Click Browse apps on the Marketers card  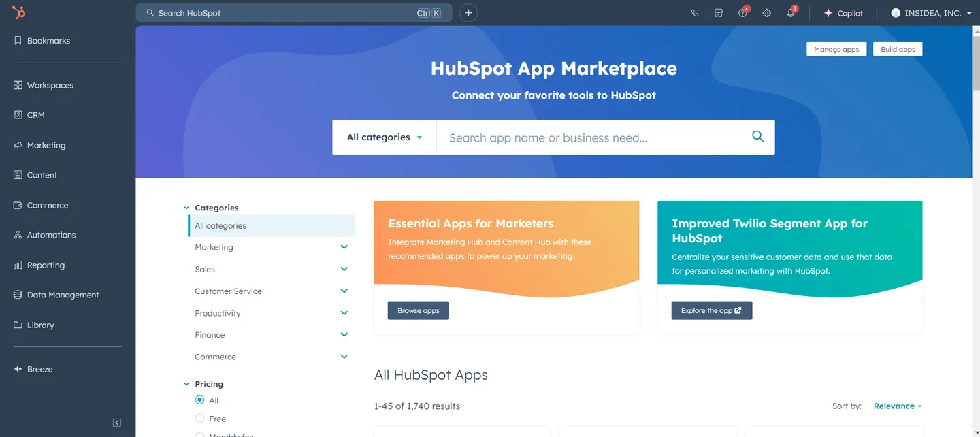click(x=419, y=310)
